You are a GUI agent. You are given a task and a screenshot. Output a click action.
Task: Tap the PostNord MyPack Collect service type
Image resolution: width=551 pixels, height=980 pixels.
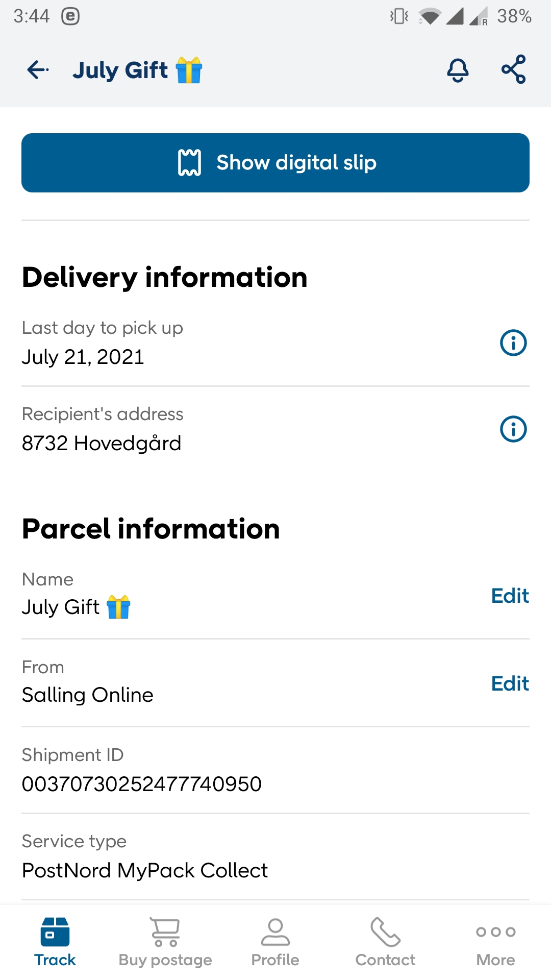(145, 870)
